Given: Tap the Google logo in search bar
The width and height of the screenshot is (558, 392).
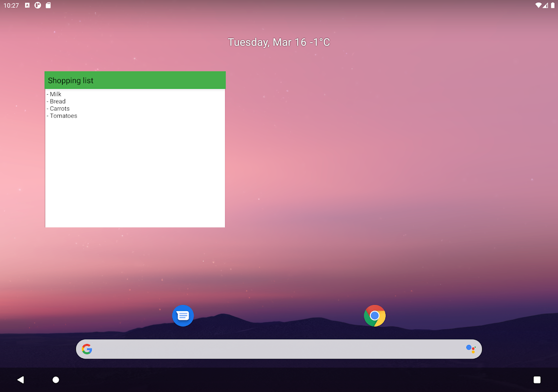Looking at the screenshot, I should pyautogui.click(x=87, y=349).
